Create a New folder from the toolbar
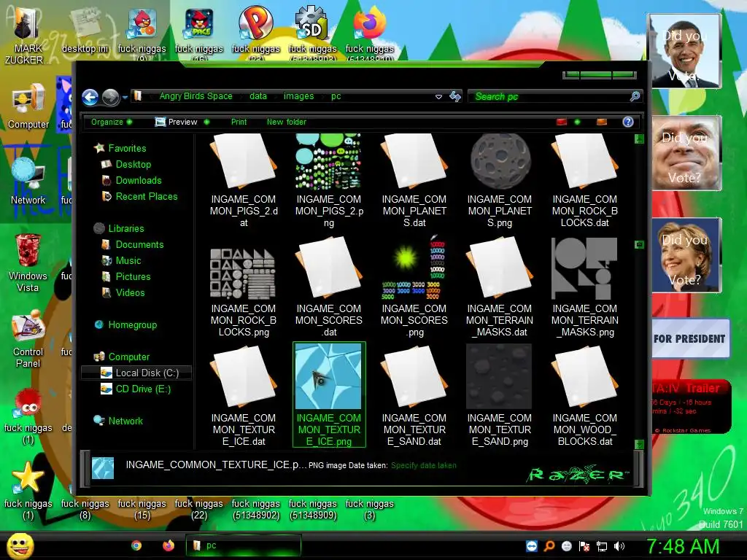This screenshot has width=747, height=560. coord(286,122)
